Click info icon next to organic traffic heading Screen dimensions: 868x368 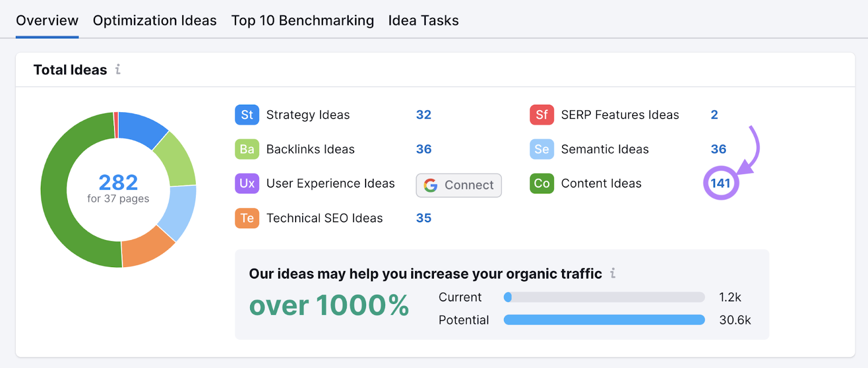(x=612, y=273)
